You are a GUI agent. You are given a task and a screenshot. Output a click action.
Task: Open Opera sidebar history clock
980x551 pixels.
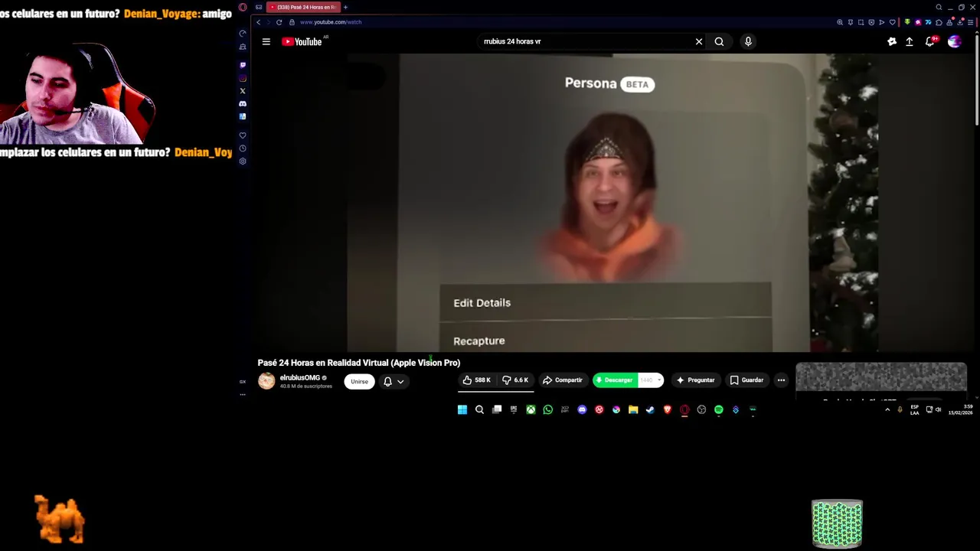(x=243, y=148)
